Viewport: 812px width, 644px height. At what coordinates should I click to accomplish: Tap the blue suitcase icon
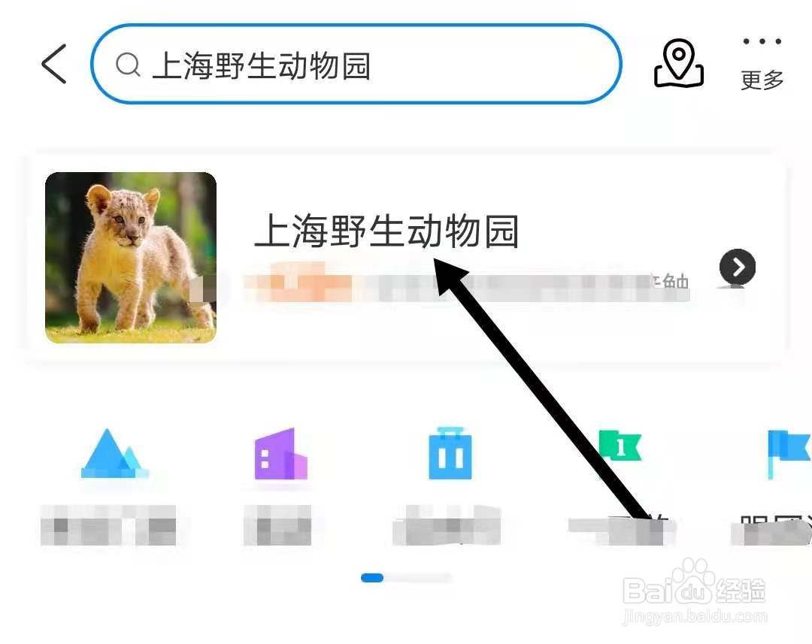click(x=450, y=453)
